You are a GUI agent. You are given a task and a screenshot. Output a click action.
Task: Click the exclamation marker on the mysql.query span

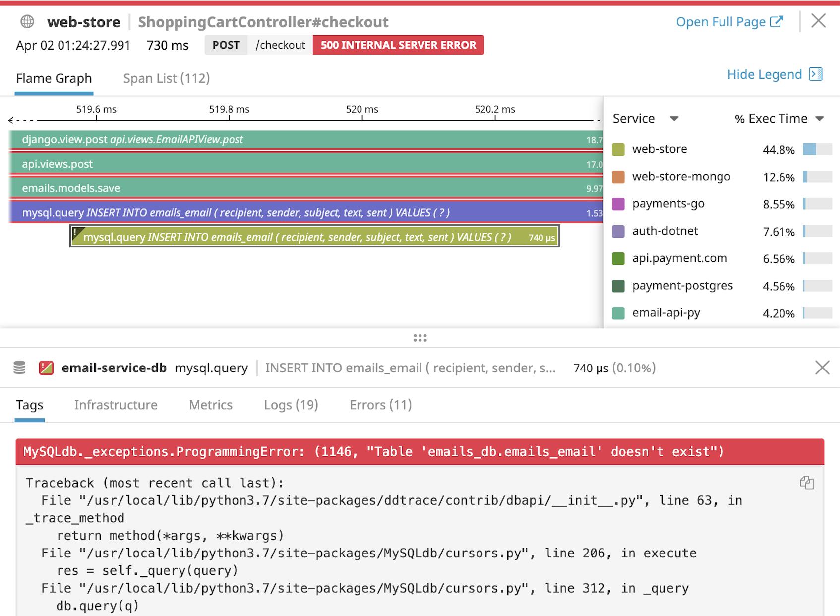click(x=75, y=231)
